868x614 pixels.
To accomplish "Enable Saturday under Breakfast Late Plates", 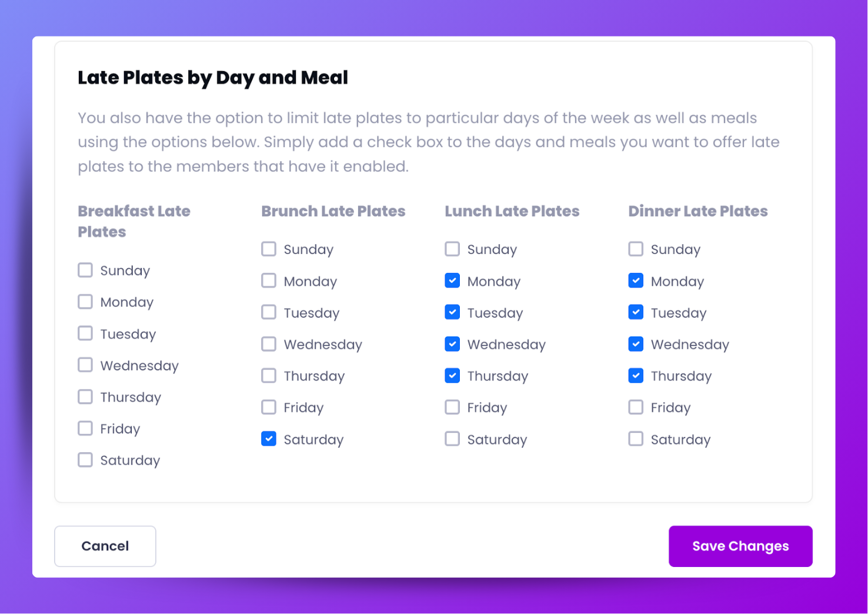I will 85,460.
